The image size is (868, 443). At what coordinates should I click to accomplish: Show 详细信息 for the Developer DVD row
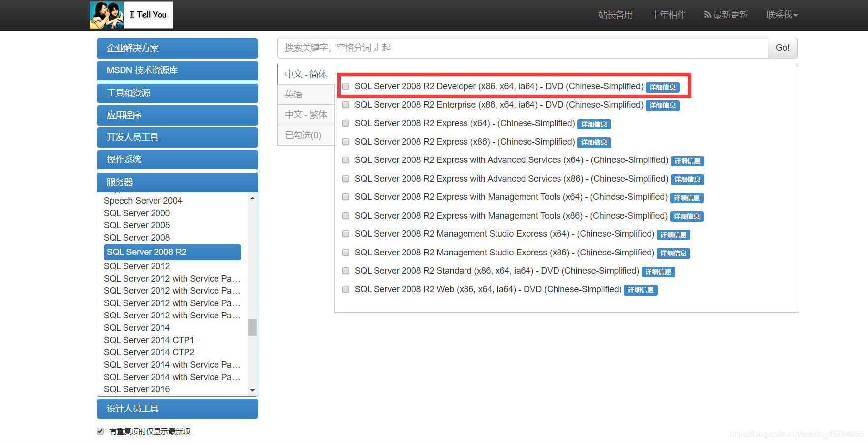(662, 87)
